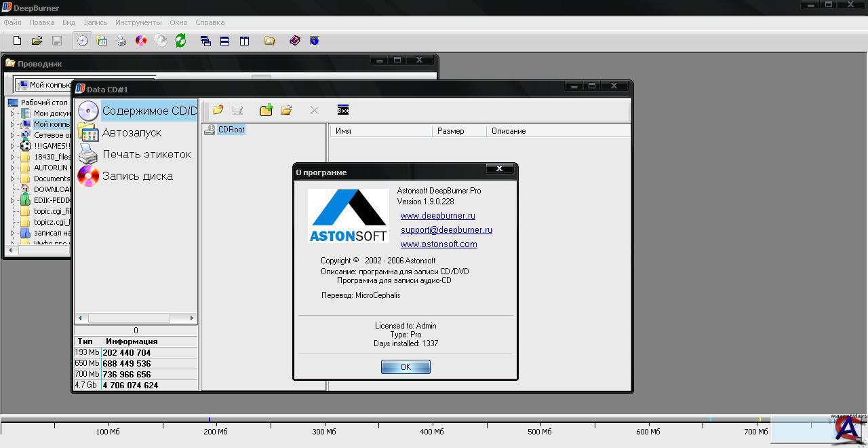This screenshot has width=868, height=448.
Task: Open the Запись menu
Action: pos(95,22)
